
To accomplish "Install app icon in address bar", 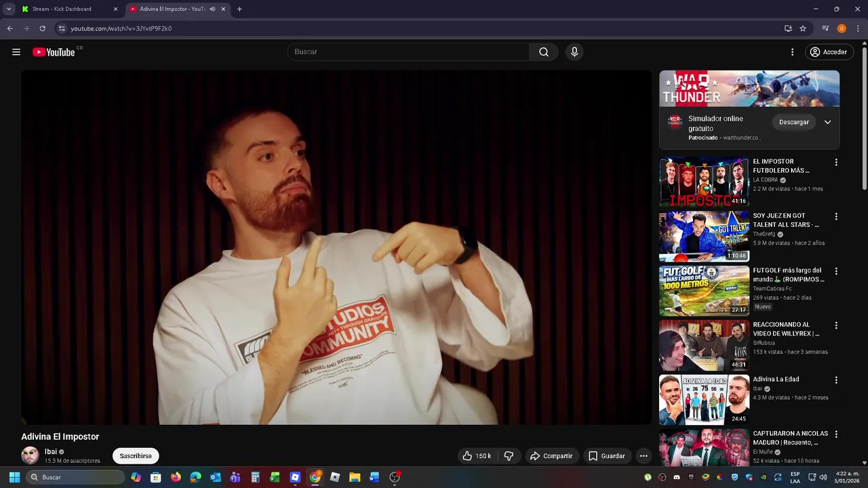I will coord(788,28).
